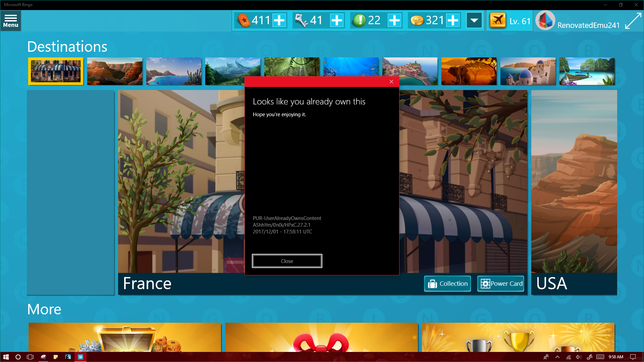Add more tickets with the plus next to 411

[279, 20]
